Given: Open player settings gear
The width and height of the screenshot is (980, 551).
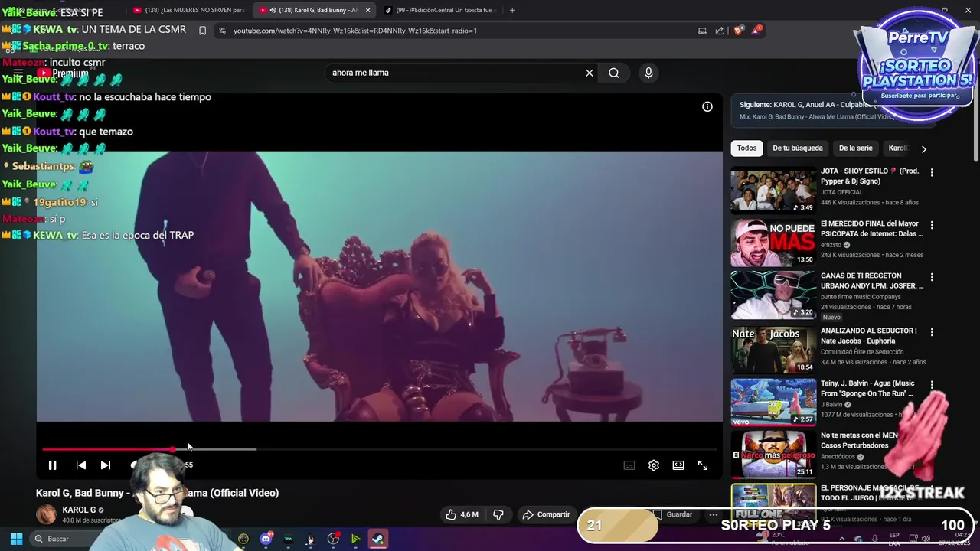Looking at the screenshot, I should [x=654, y=465].
